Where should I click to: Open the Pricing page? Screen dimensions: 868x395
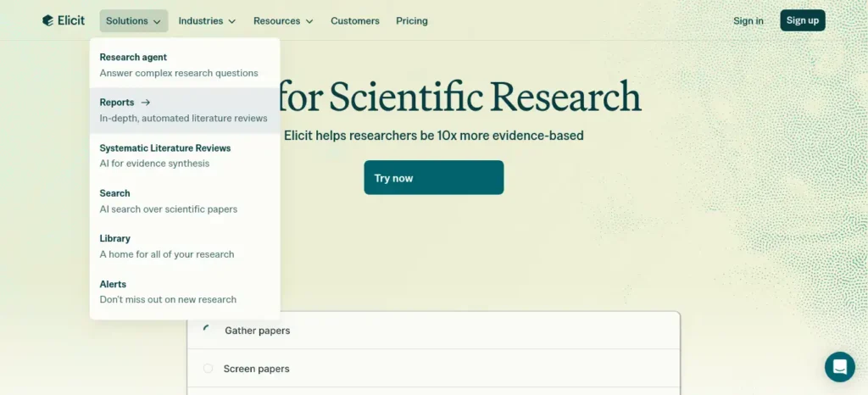coord(412,21)
